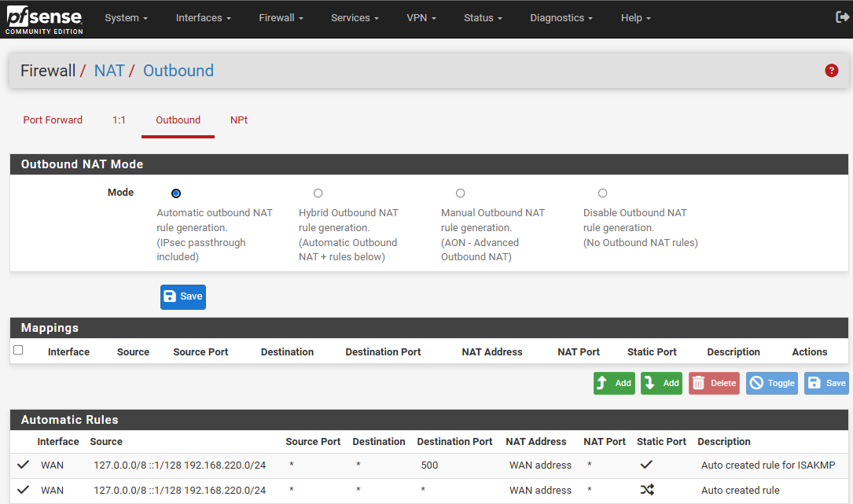Screen dimensions: 853x504
Task: Click enabled checkmark of Auto created rule row
Action: [x=23, y=490]
